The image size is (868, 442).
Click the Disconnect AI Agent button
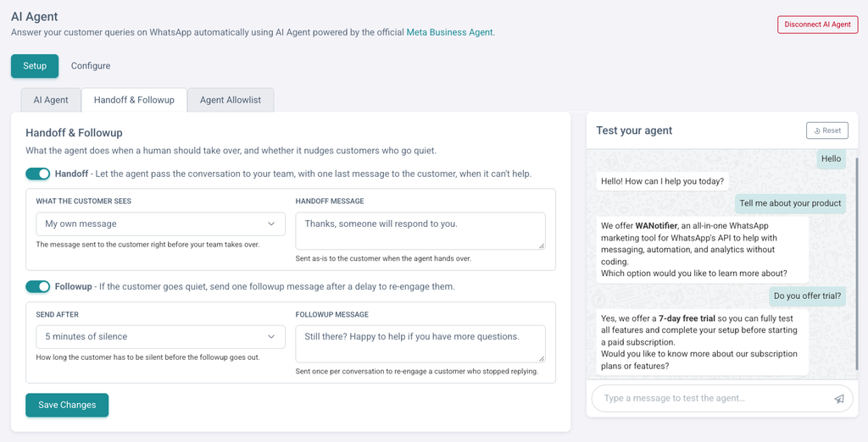[x=818, y=25]
